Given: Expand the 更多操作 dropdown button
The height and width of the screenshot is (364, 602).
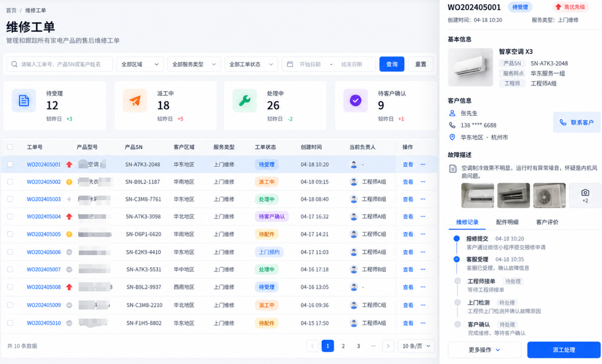Looking at the screenshot, I should click(x=484, y=350).
